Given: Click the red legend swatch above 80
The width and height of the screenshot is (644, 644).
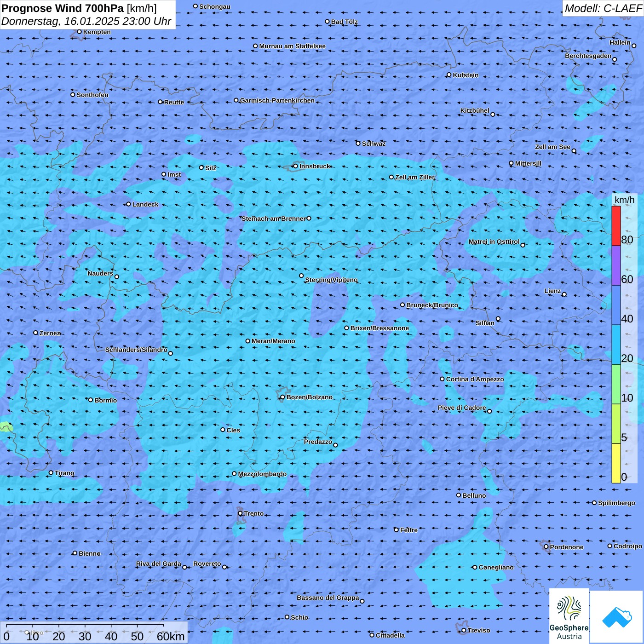Looking at the screenshot, I should click(616, 226).
